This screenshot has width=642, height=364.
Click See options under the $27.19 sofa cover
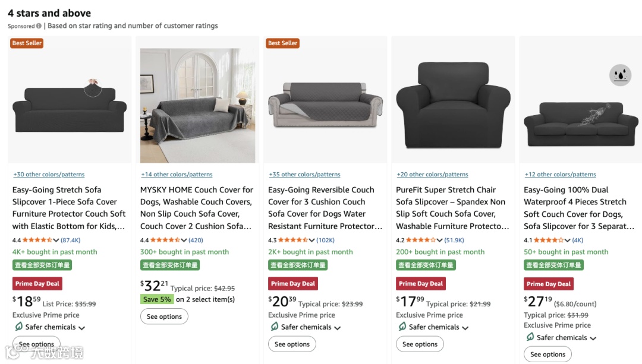coord(547,354)
